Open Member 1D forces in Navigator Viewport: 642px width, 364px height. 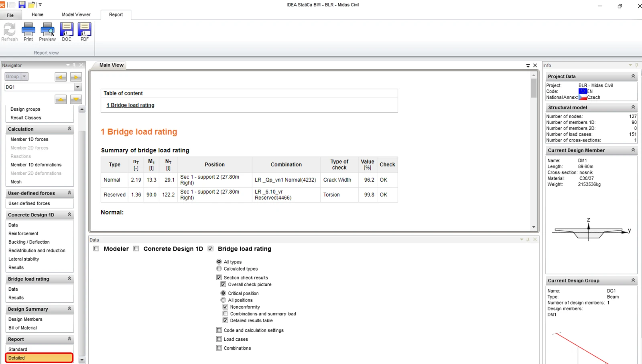(29, 139)
